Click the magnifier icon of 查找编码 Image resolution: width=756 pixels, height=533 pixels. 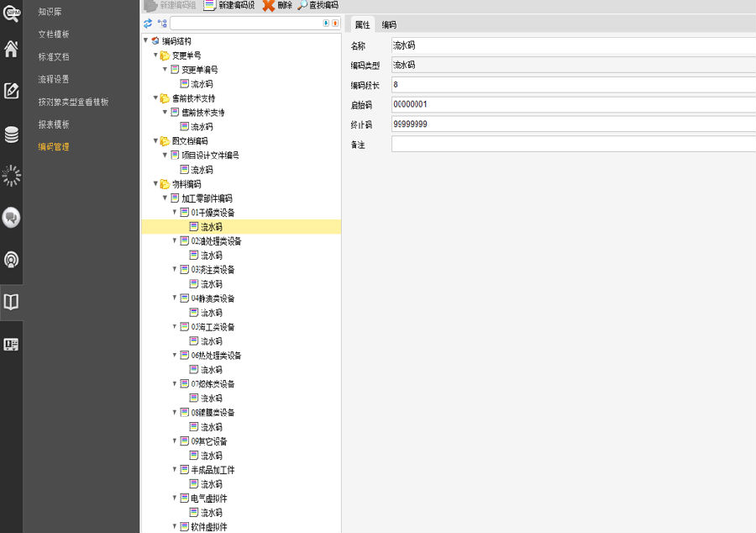302,5
